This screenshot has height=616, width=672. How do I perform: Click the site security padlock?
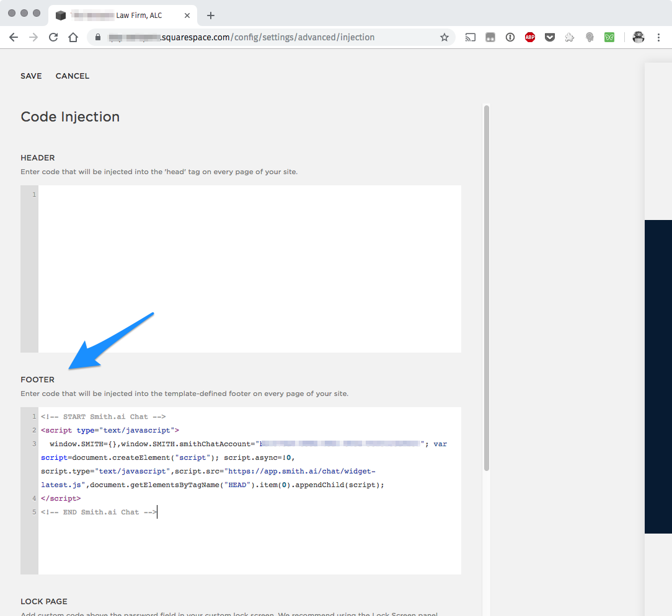click(97, 37)
